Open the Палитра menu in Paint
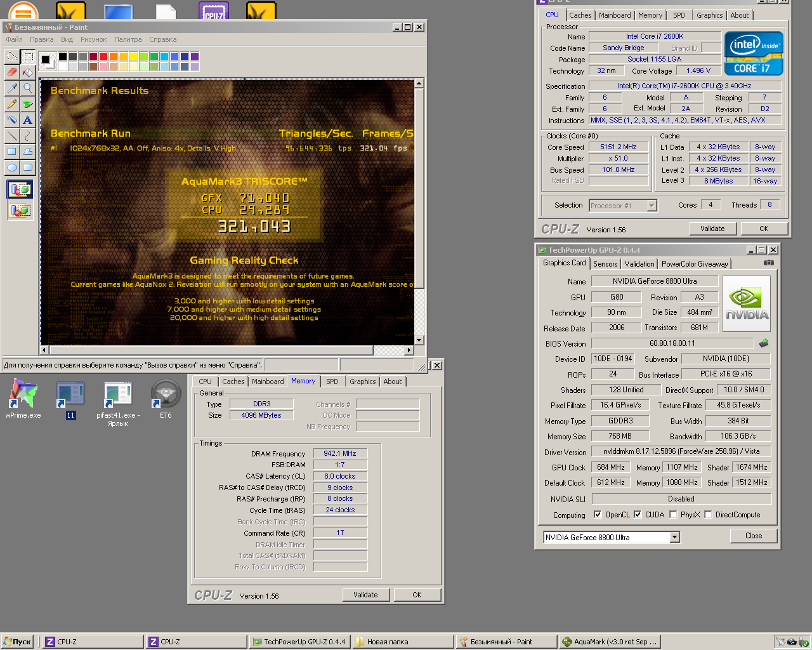The width and height of the screenshot is (812, 650). point(128,39)
